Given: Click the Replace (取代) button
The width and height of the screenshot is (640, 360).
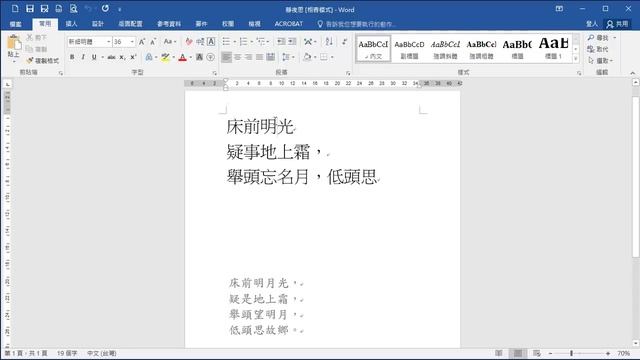Looking at the screenshot, I should 598,49.
